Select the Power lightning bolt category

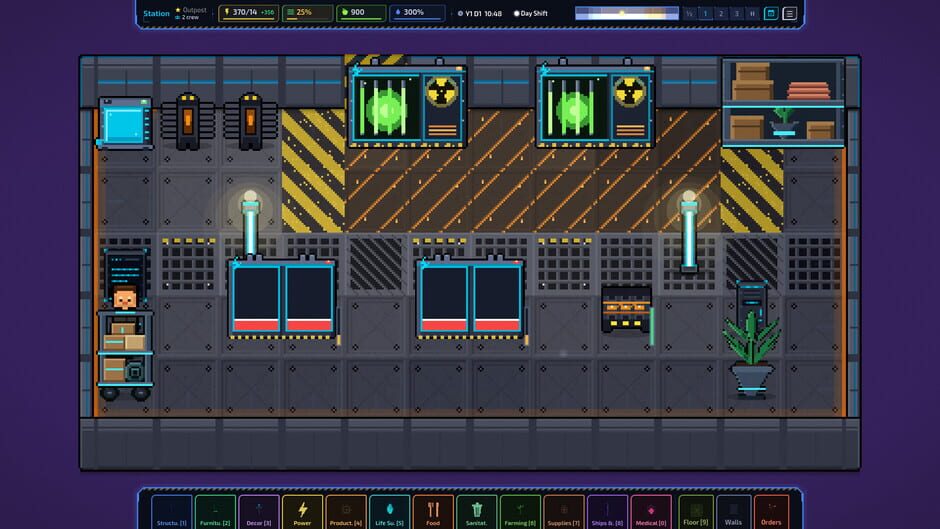(x=303, y=513)
